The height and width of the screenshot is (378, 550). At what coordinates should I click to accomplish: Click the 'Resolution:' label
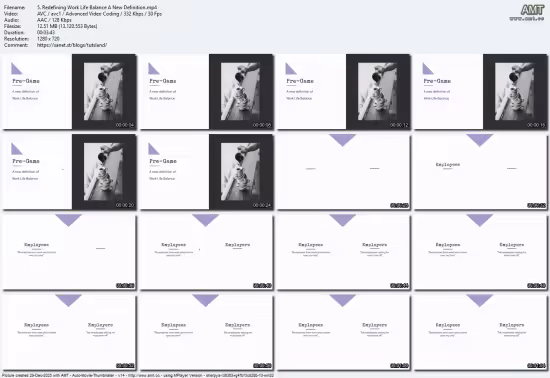click(x=16, y=39)
